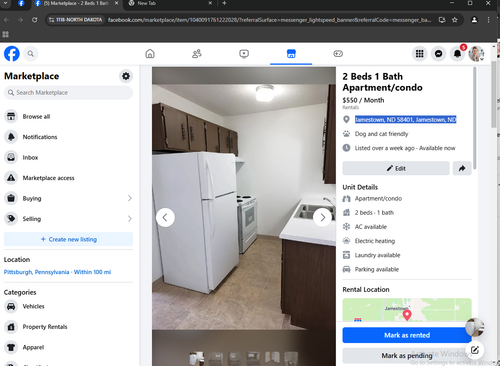Click the $550 / Month price text
This screenshot has height=366, width=500.
coord(363,100)
